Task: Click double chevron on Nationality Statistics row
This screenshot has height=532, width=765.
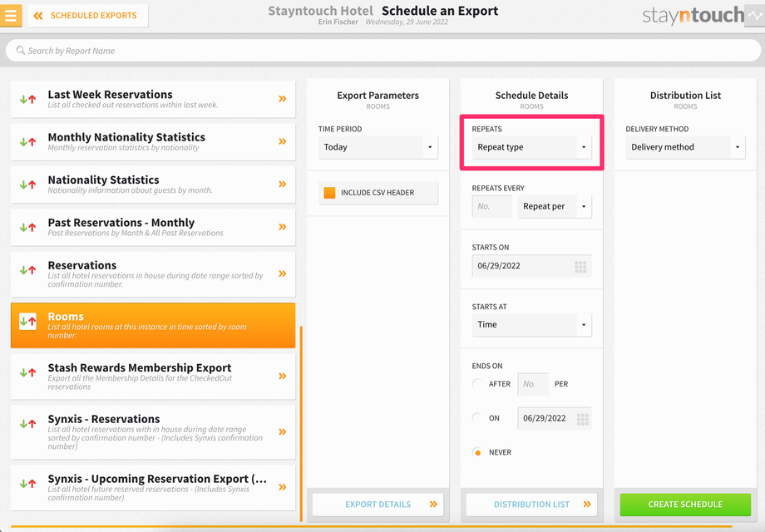Action: (x=283, y=184)
